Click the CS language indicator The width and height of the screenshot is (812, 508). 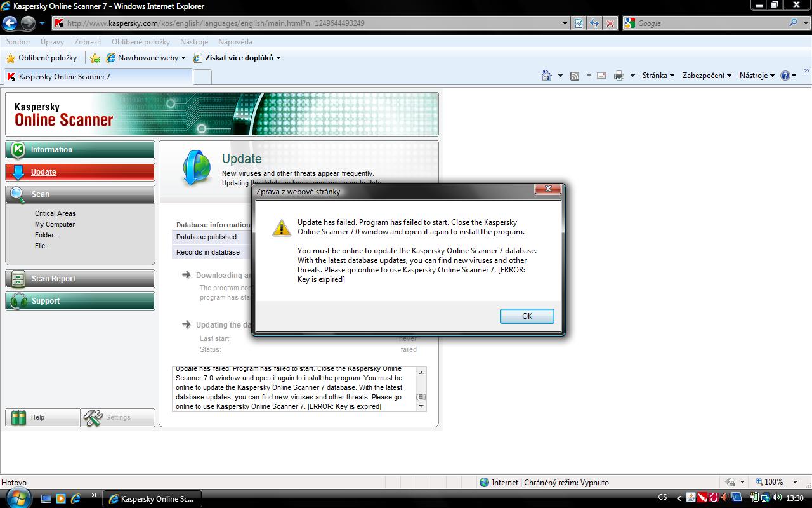pos(663,498)
